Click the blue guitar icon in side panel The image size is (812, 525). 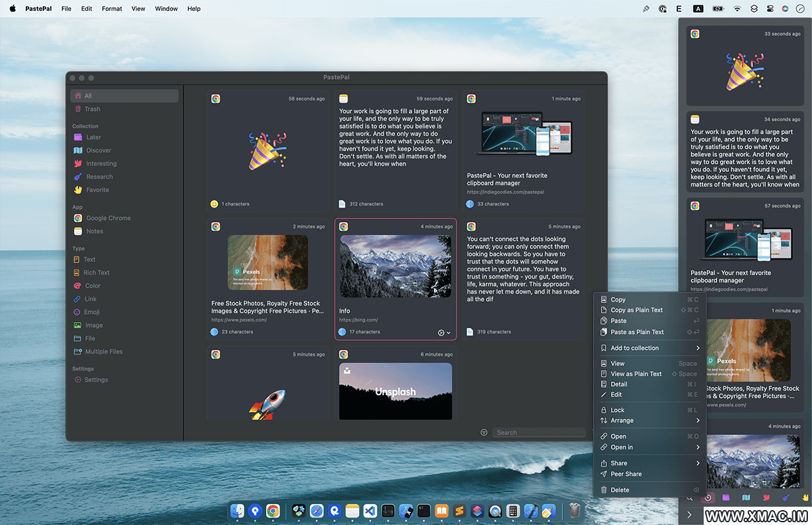tap(786, 497)
